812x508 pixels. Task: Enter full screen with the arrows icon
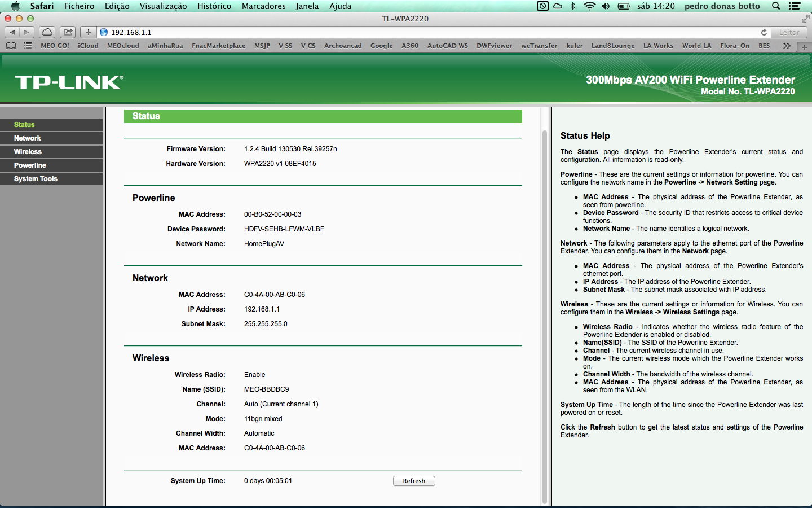click(805, 19)
